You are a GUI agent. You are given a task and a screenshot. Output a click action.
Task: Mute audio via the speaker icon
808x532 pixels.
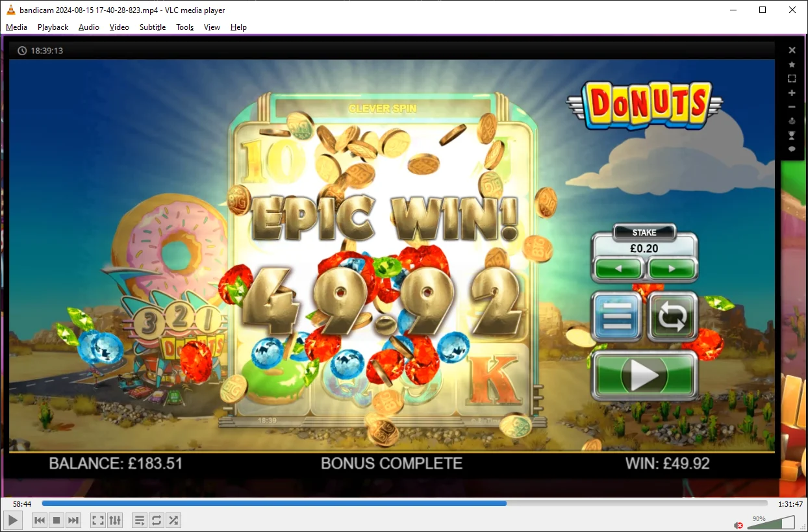(x=739, y=525)
